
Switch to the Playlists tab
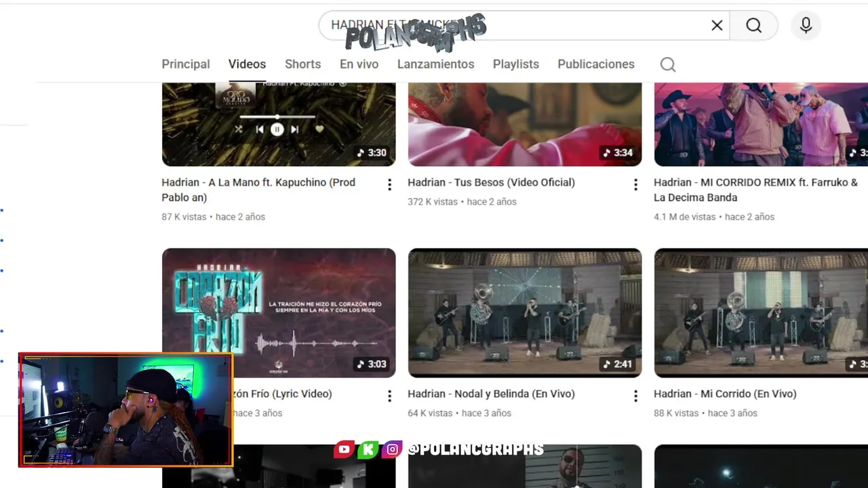click(515, 64)
